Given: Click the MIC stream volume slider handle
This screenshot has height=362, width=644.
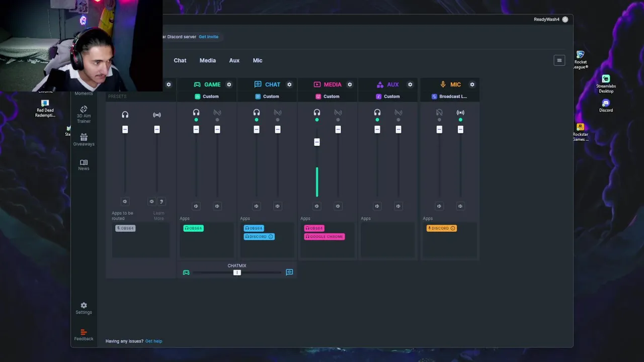Looking at the screenshot, I should point(460,130).
